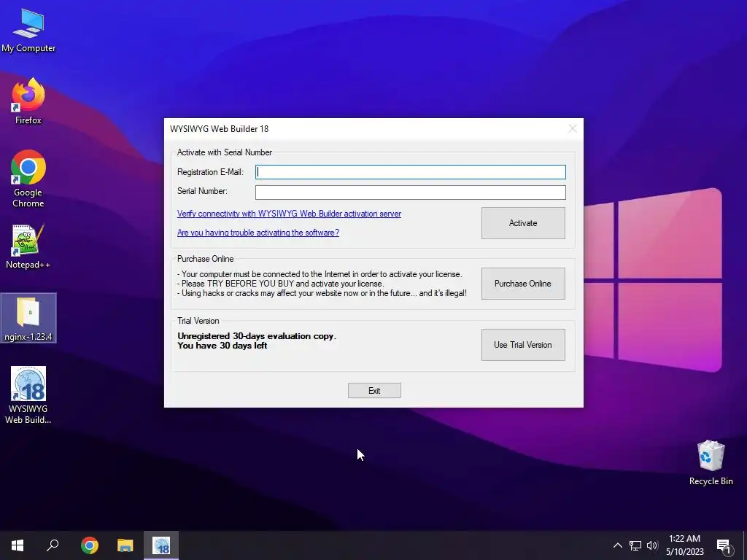The width and height of the screenshot is (747, 560).
Task: Open the volume speaker tray icon
Action: [x=652, y=545]
